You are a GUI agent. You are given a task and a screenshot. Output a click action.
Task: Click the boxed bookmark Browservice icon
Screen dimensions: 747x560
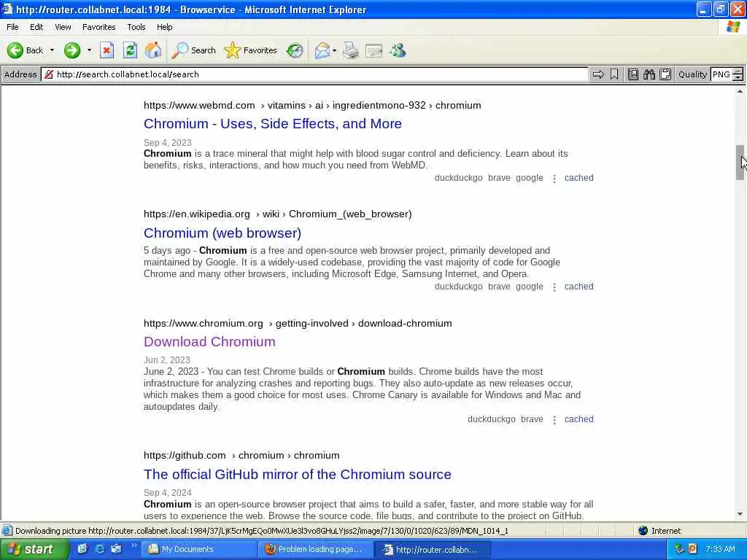point(633,74)
